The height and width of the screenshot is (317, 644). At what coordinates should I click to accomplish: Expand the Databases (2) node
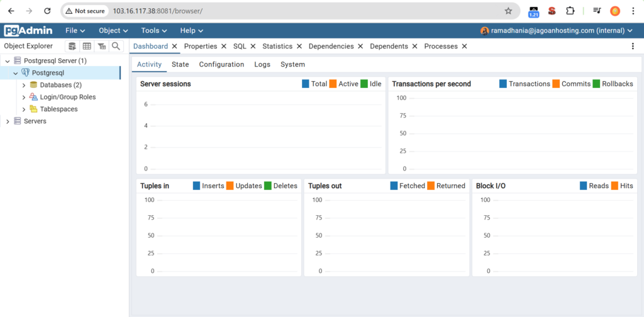[24, 85]
